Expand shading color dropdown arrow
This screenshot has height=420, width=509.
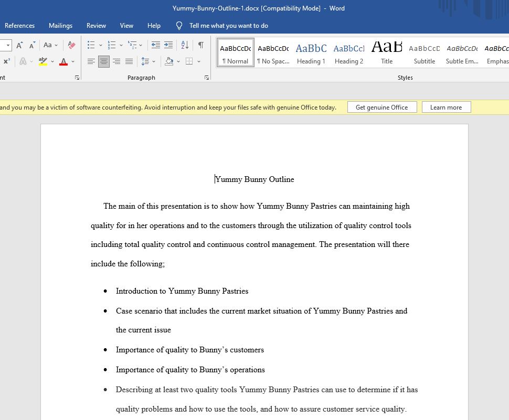coord(178,62)
